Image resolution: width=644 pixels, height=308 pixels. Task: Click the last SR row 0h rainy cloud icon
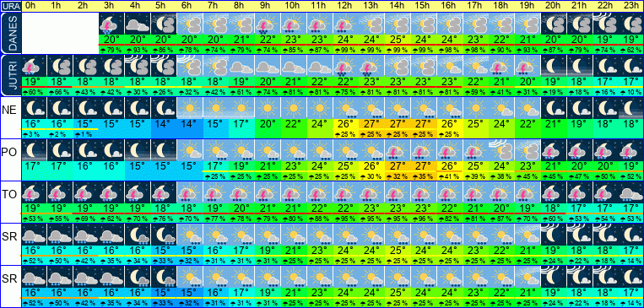click(x=34, y=277)
